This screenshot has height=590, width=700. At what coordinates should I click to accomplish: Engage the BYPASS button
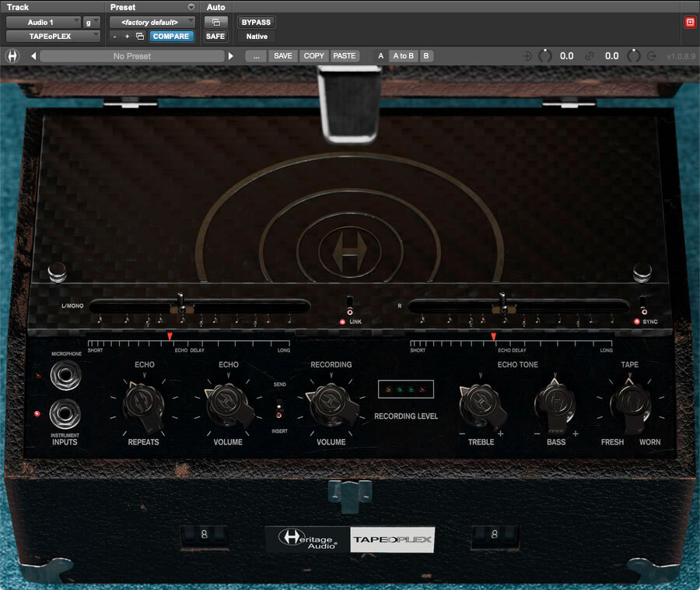point(256,22)
